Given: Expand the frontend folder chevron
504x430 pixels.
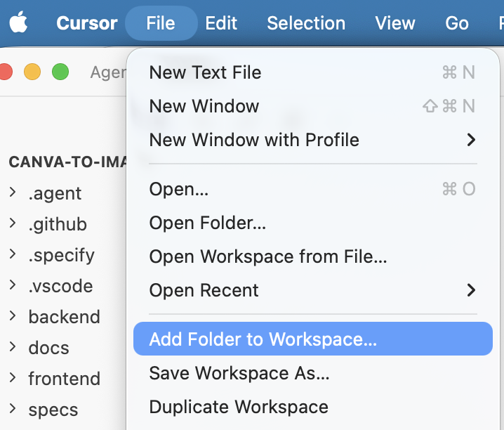Looking at the screenshot, I should coord(13,377).
